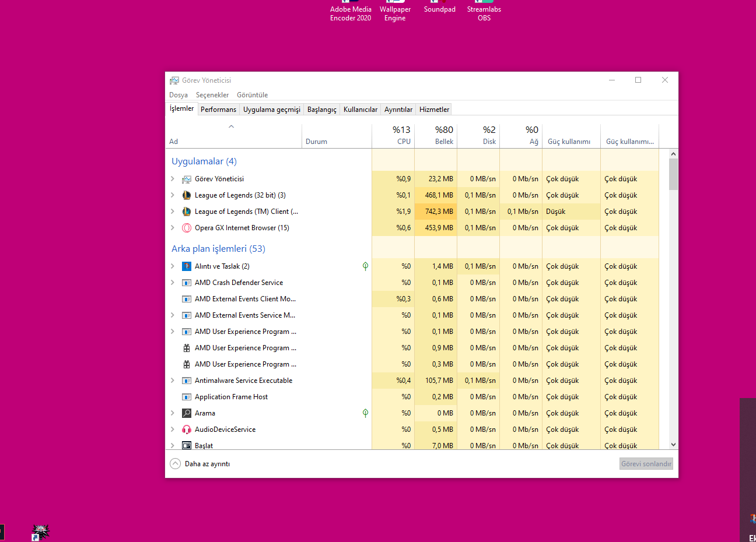The image size is (756, 542).
Task: Click the AudioDeviceService headphone icon
Action: point(187,430)
